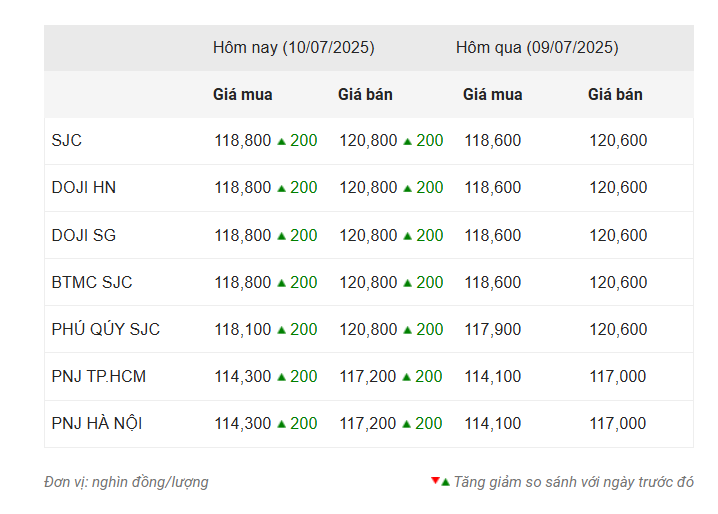Click SJC yesterday's buy price 118,600

tap(493, 140)
